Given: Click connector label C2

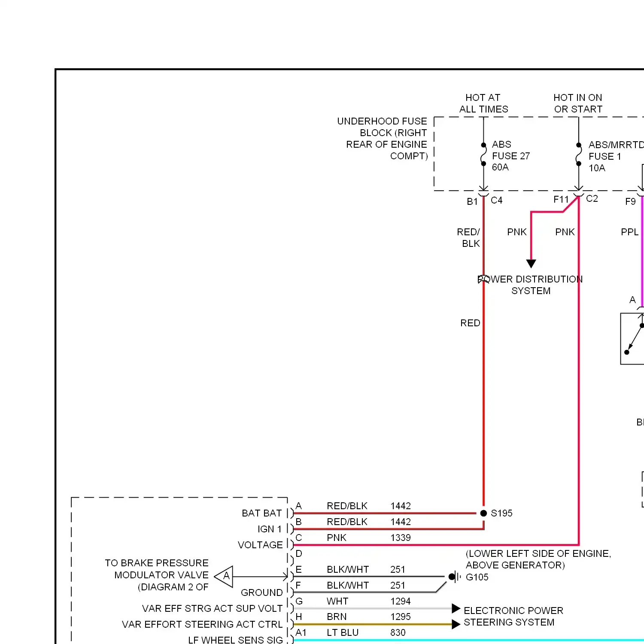Looking at the screenshot, I should [592, 198].
